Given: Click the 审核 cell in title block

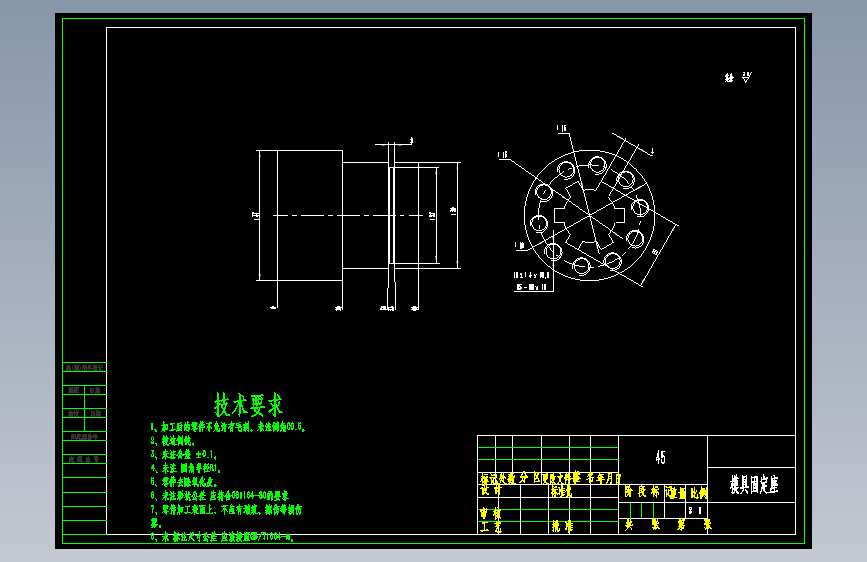Looking at the screenshot, I should tap(490, 514).
